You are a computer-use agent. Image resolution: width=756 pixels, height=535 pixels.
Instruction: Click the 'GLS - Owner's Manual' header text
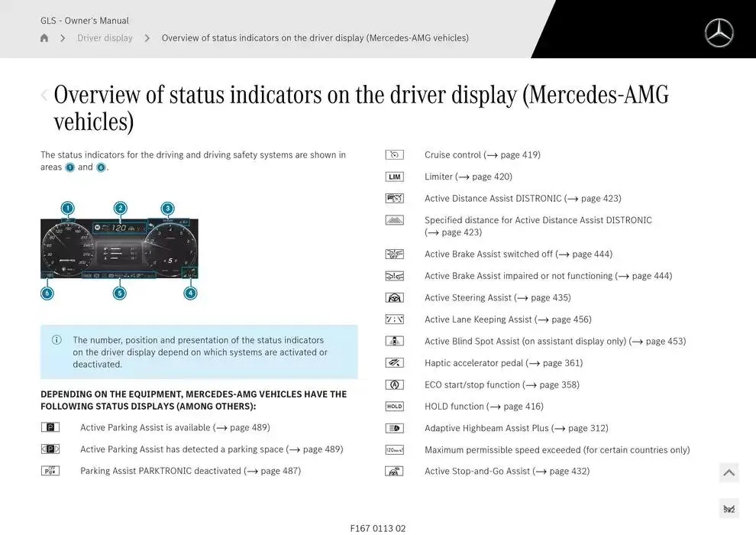pyautogui.click(x=84, y=21)
